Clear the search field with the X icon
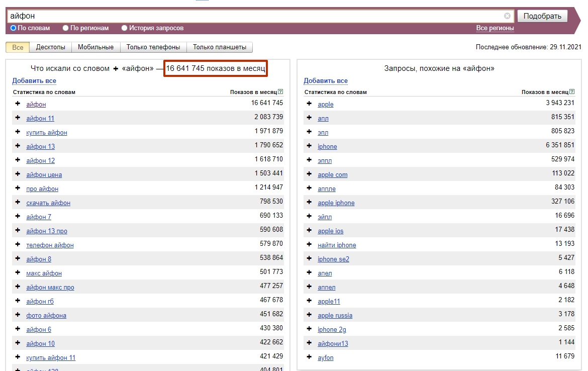588x371 pixels. coord(507,16)
